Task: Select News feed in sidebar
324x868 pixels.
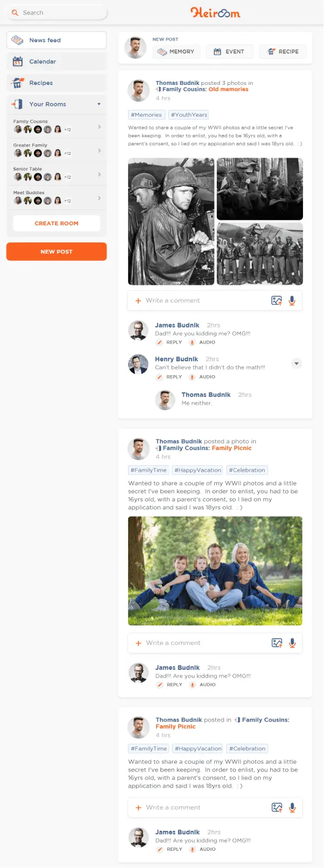Action: [x=57, y=40]
